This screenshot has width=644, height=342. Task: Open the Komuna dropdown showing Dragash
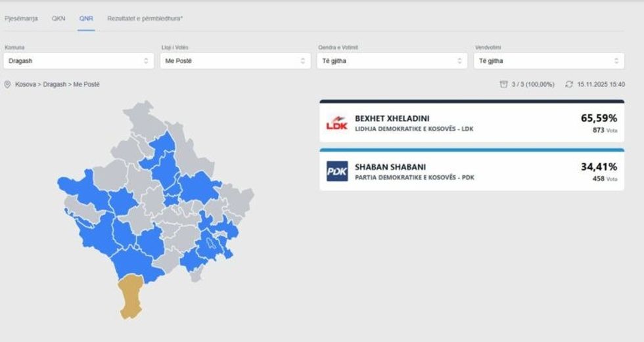tap(78, 61)
